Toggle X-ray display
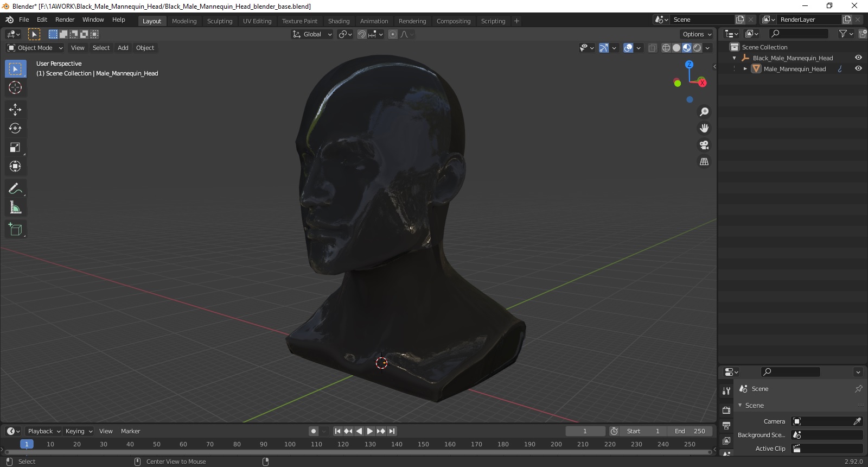Screen dimensions: 868x467 [652, 48]
